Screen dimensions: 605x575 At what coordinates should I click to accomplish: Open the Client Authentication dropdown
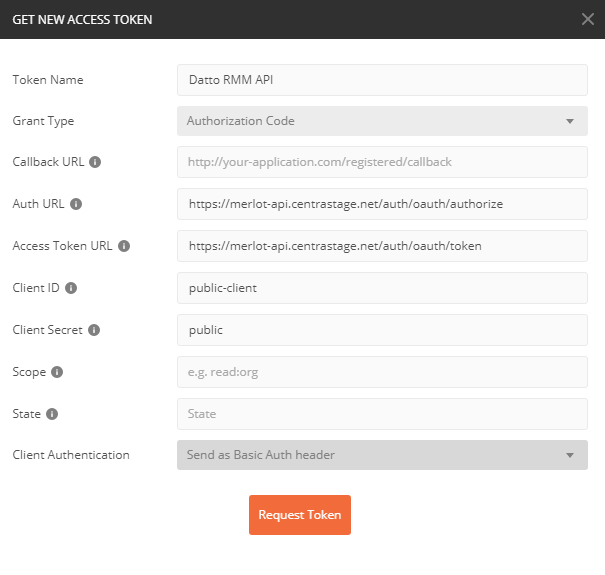[382, 455]
